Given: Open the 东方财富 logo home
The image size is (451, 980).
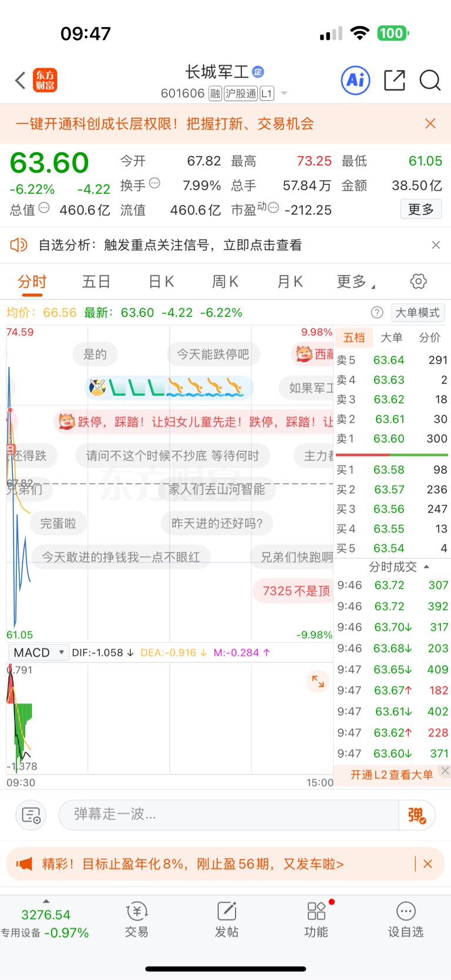Looking at the screenshot, I should (45, 80).
